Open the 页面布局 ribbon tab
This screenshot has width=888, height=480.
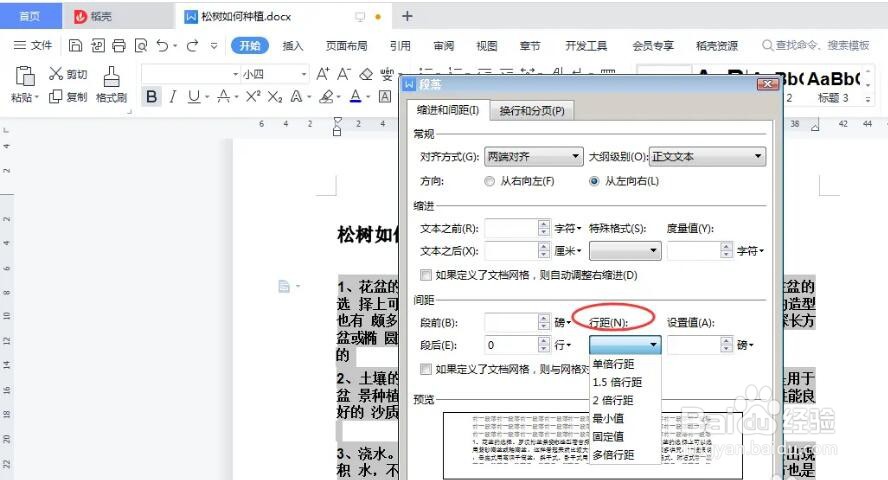pos(346,46)
